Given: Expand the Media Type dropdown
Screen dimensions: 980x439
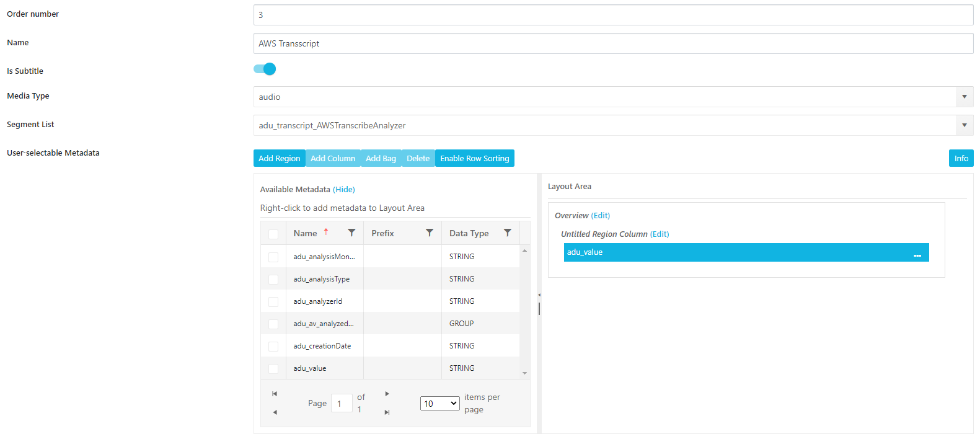Looking at the screenshot, I should tap(964, 97).
